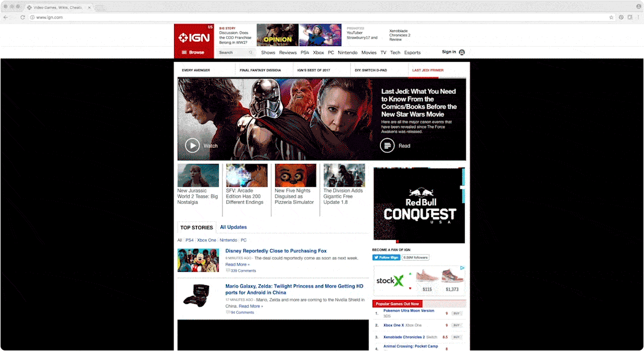644x351 pixels.
Task: Open the TV nav item
Action: pos(383,53)
